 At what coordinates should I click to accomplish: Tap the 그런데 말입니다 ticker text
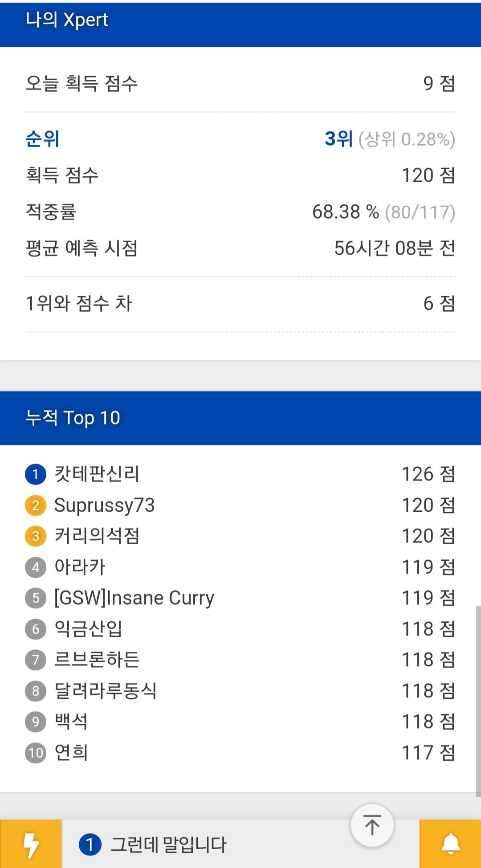168,844
